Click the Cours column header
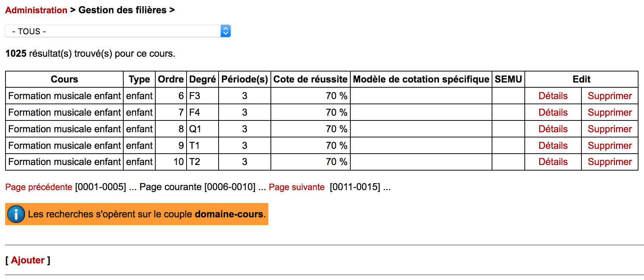The height and width of the screenshot is (280, 644). (x=64, y=79)
